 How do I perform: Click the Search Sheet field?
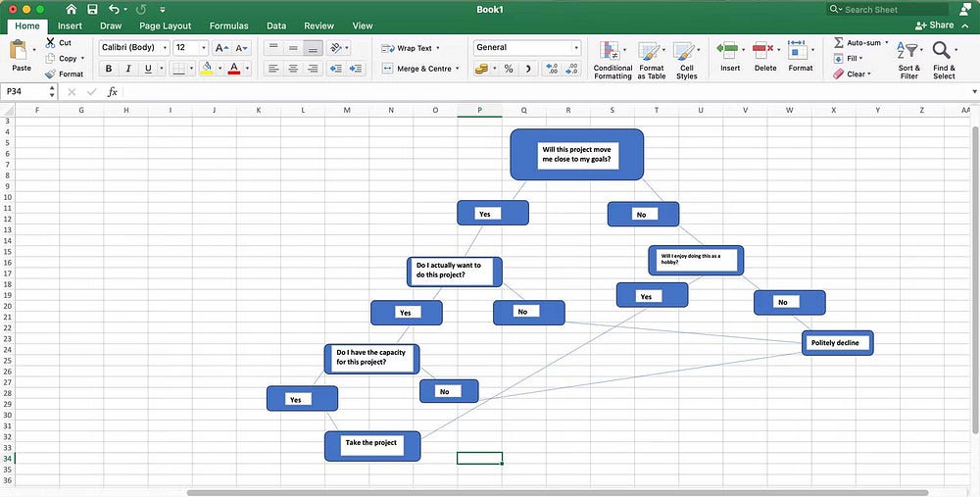pos(888,10)
